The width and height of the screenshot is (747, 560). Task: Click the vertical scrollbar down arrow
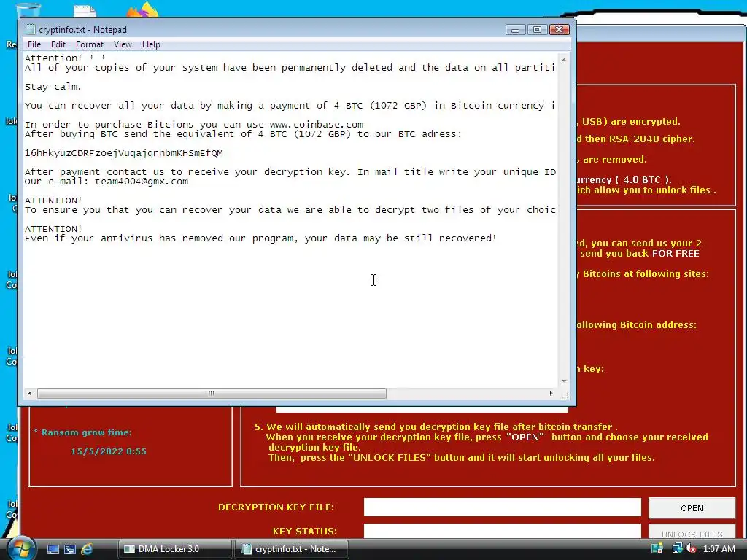click(x=564, y=381)
